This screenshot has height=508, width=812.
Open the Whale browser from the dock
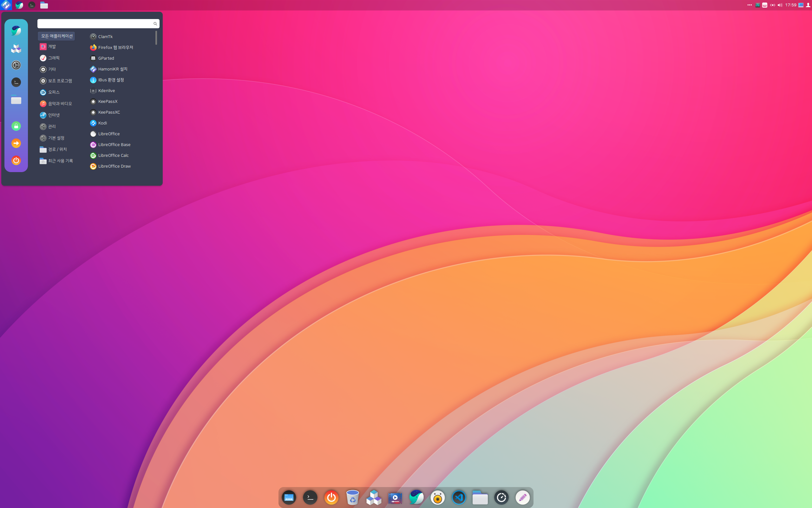pyautogui.click(x=416, y=498)
